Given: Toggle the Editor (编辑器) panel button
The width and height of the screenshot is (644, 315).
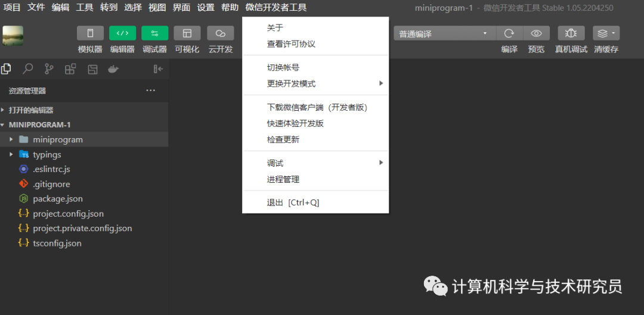Looking at the screenshot, I should point(122,33).
